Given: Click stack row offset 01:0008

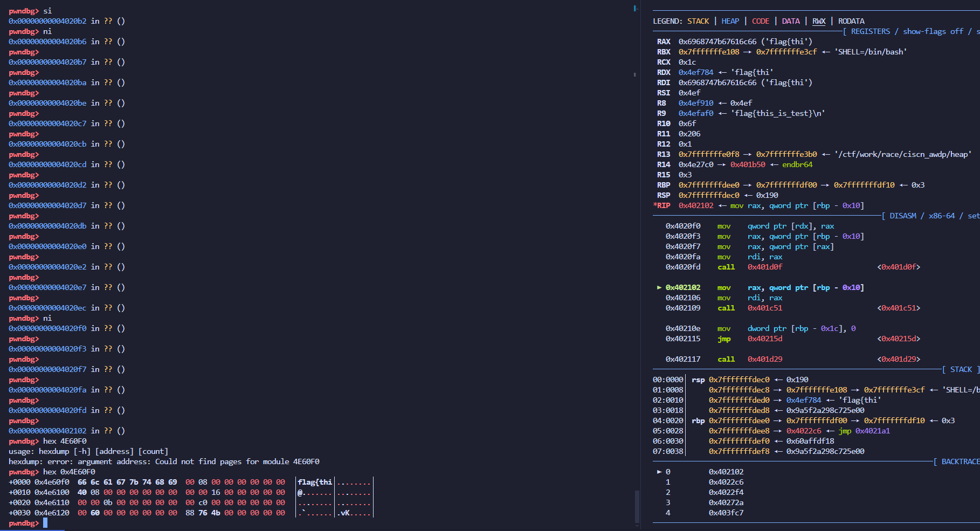Looking at the screenshot, I should point(668,390).
